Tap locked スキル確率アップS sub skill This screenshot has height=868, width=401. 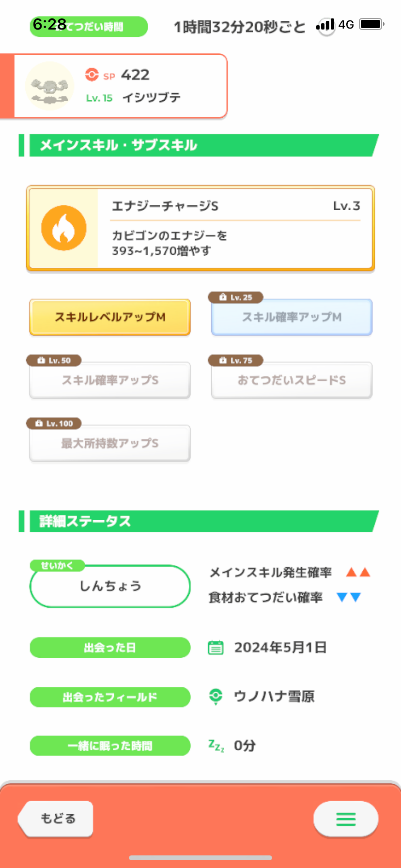click(110, 380)
